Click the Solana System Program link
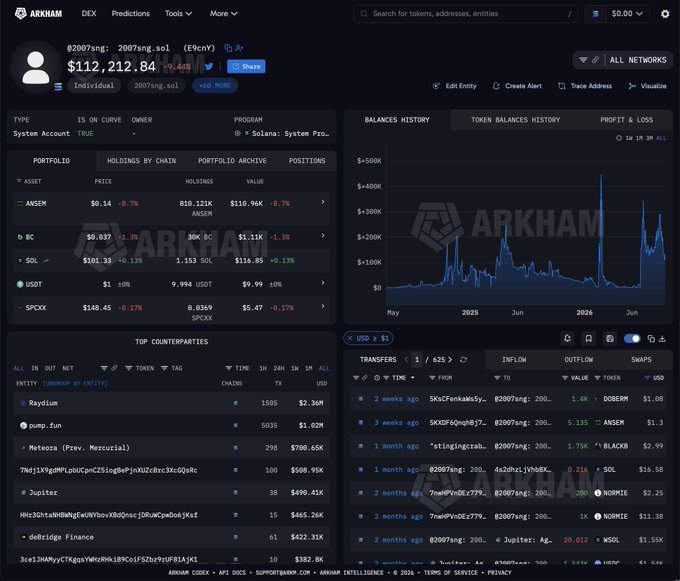680x581 pixels. pyautogui.click(x=290, y=134)
